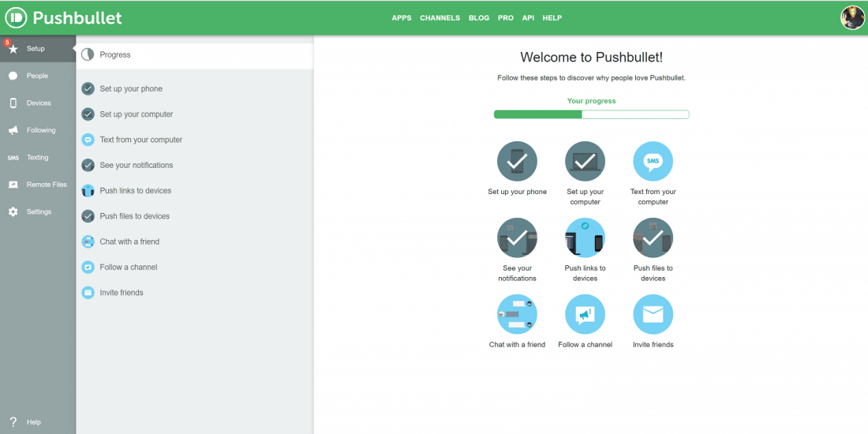Screen dimensions: 868x434
Task: Click the Devices phone icon
Action: 13,103
